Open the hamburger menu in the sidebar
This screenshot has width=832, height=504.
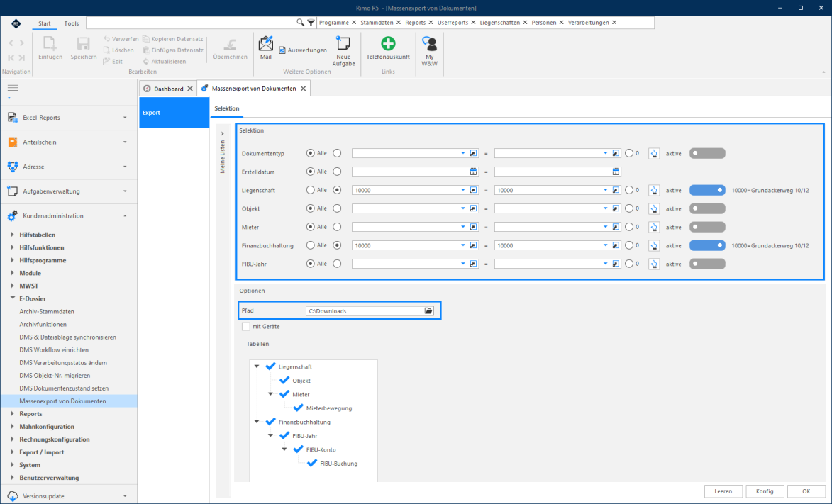click(13, 88)
